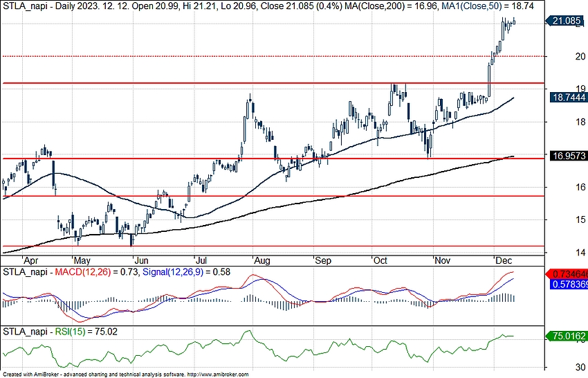Viewport: 588px width, 378px height.
Task: Click the 21.085 last price label
Action: pyautogui.click(x=565, y=21)
